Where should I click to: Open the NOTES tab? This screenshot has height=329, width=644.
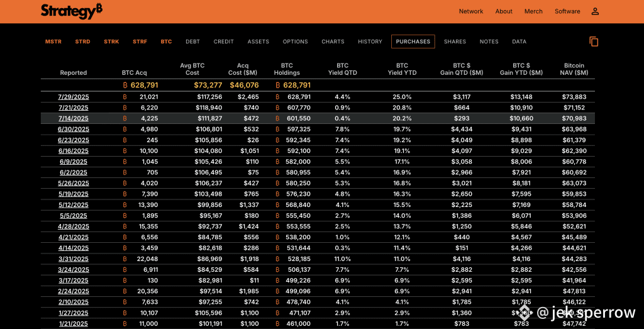tap(489, 42)
